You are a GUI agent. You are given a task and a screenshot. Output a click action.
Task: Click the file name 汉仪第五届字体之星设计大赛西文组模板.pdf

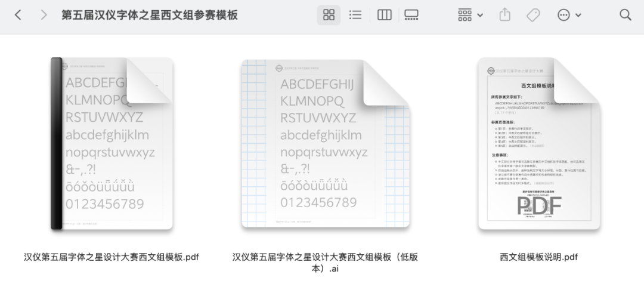pyautogui.click(x=112, y=257)
